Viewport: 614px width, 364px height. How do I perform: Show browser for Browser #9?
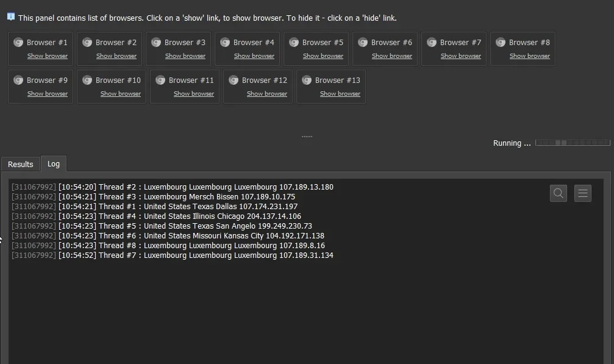pos(48,94)
